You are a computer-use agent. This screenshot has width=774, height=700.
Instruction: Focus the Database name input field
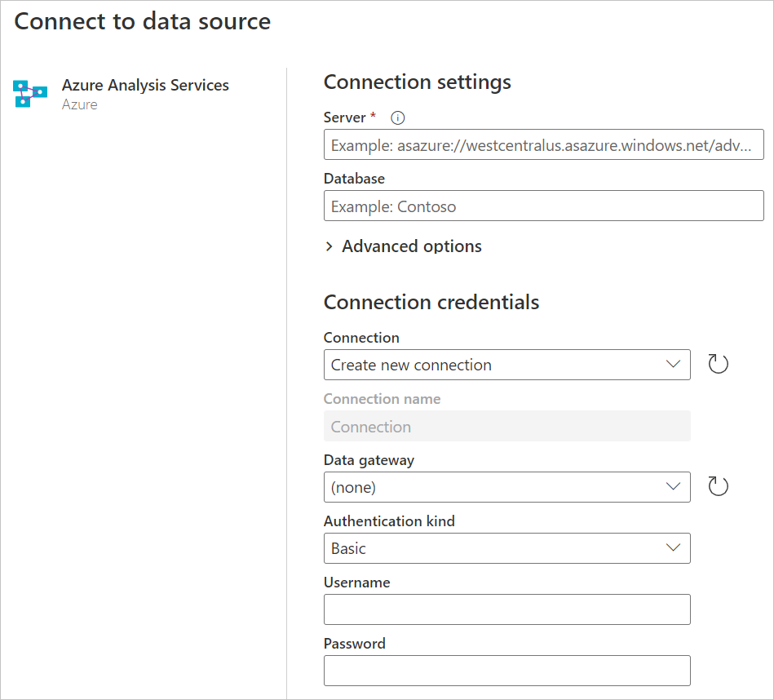543,206
